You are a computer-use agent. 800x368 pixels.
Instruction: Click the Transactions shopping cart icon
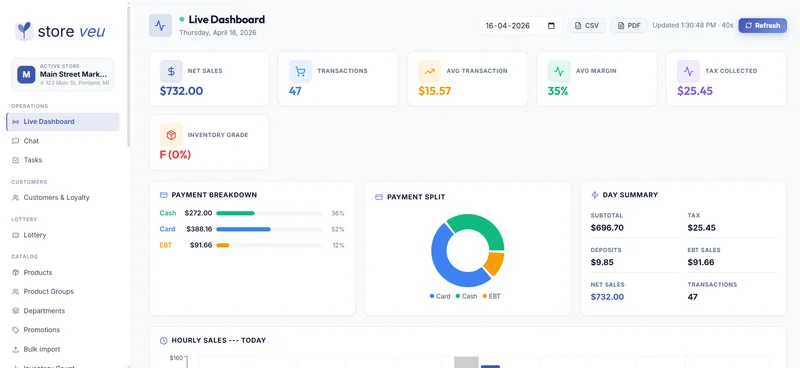point(301,71)
